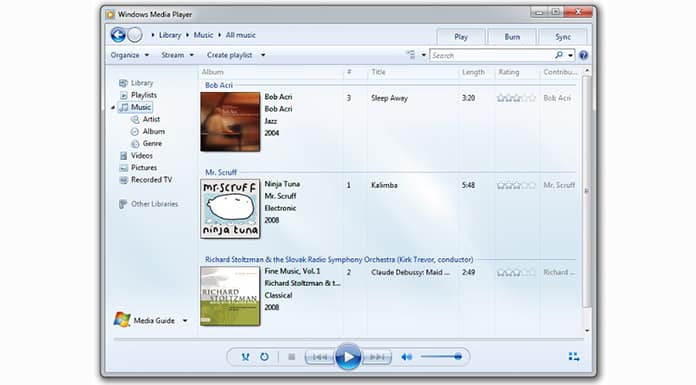Viewport: 696px width, 385px height.
Task: Select the Claude Debussy: Maid track
Action: pos(410,272)
